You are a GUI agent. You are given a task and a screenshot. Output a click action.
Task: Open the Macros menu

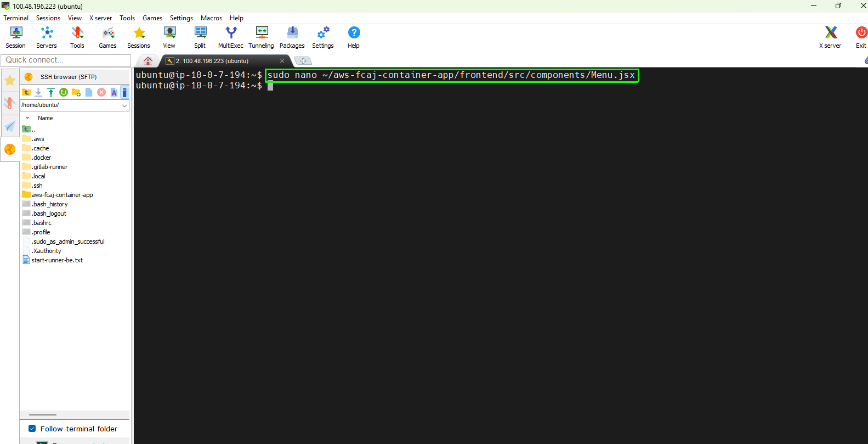(211, 18)
